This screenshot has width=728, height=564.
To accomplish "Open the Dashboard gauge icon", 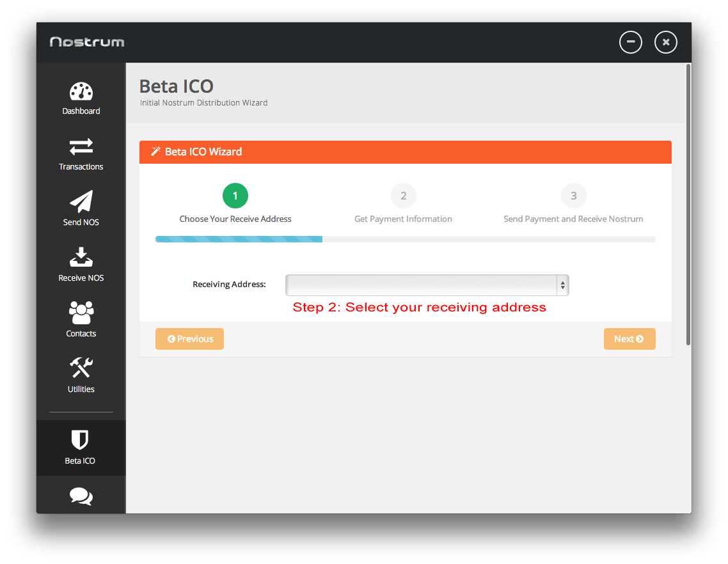I will (81, 91).
